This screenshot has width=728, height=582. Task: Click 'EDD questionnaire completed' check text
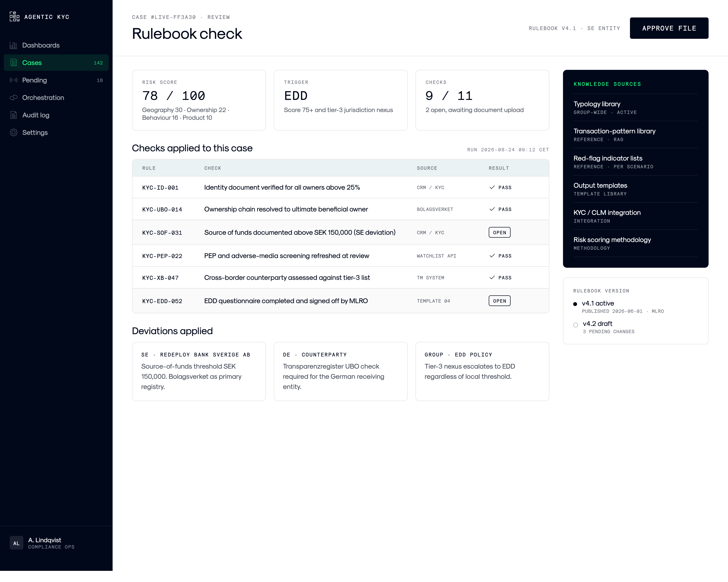tap(286, 301)
